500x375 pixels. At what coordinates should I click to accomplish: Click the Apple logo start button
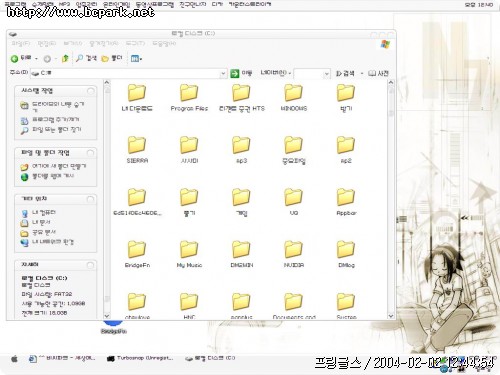[14, 359]
